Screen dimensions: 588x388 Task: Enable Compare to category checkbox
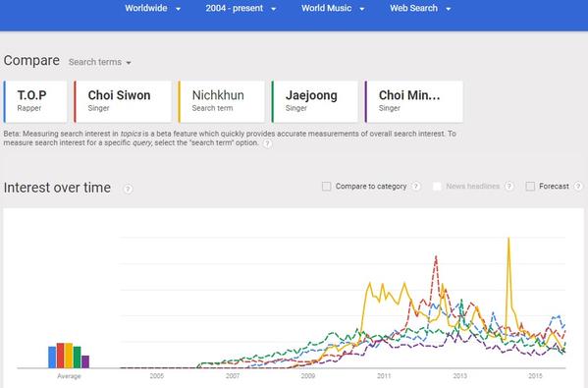326,186
